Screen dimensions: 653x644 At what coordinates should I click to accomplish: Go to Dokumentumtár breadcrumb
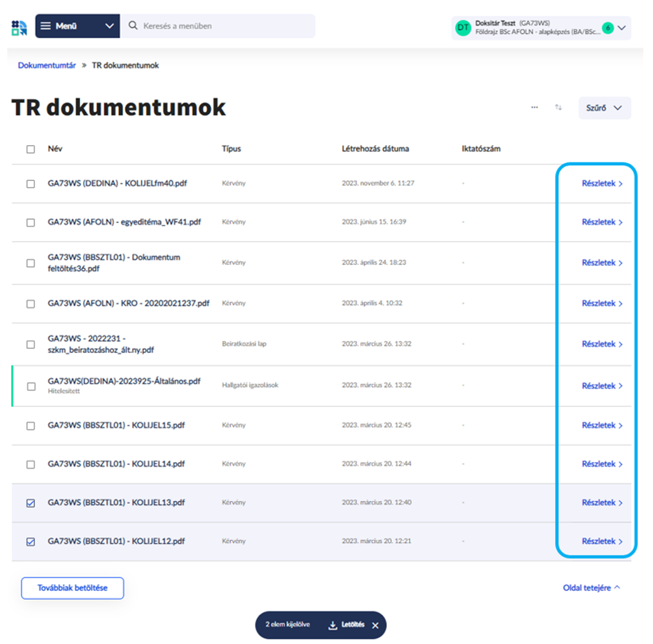tap(47, 66)
